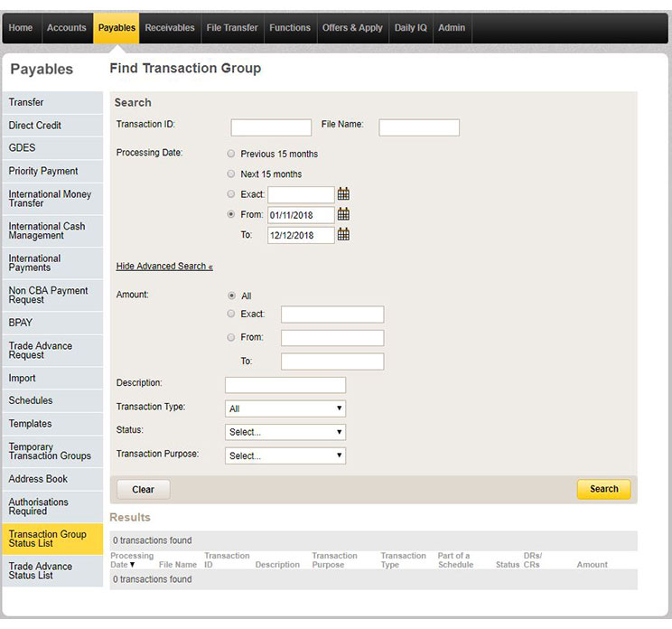Viewport: 672px width, 629px height.
Task: Open Trade Advance Status List item
Action: click(52, 571)
